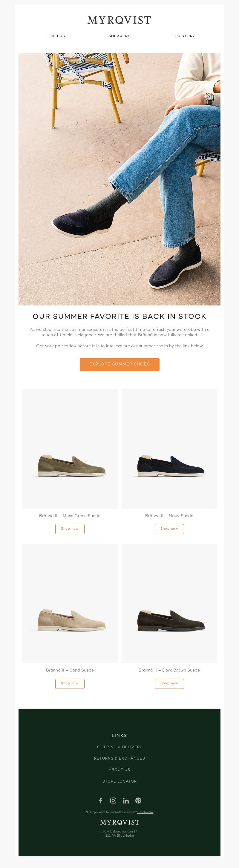Screen dimensions: 239x868
Task: Shop now under Sand Suede loafer
Action: click(x=70, y=683)
